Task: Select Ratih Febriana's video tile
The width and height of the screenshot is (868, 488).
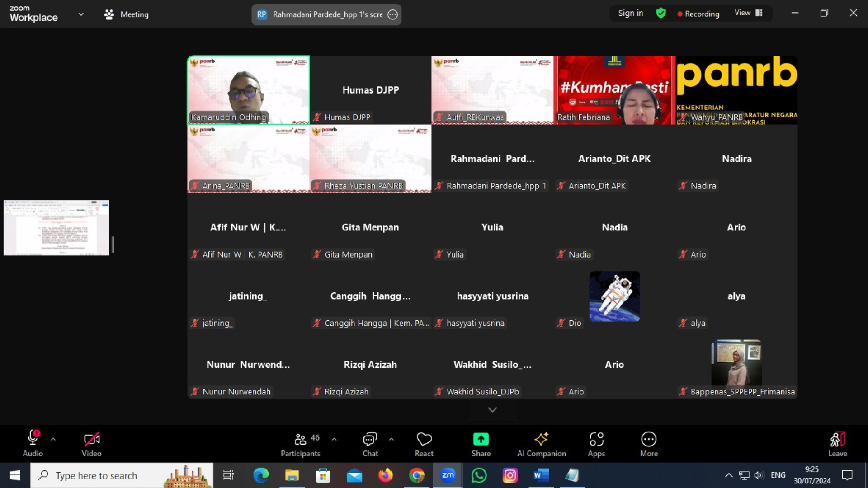Action: (x=614, y=90)
